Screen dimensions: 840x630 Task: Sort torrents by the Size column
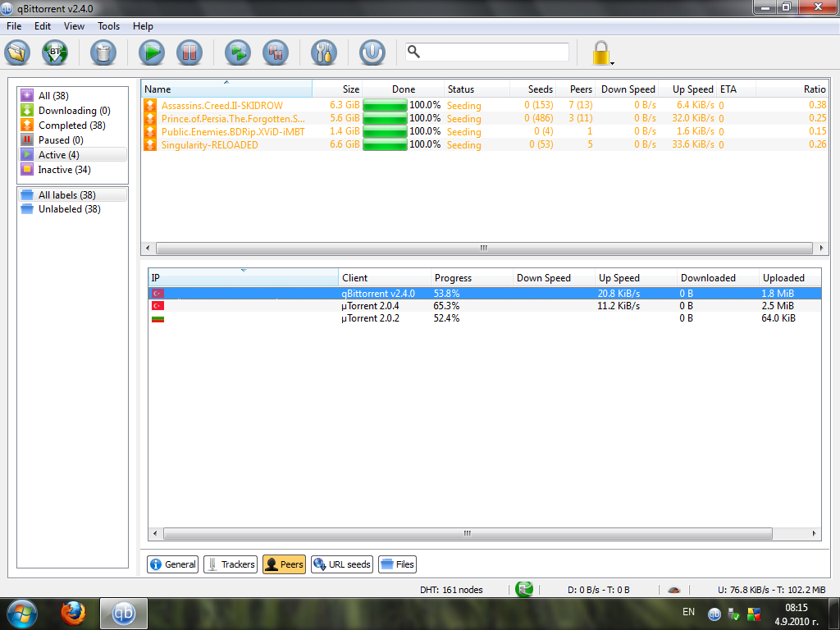point(337,89)
